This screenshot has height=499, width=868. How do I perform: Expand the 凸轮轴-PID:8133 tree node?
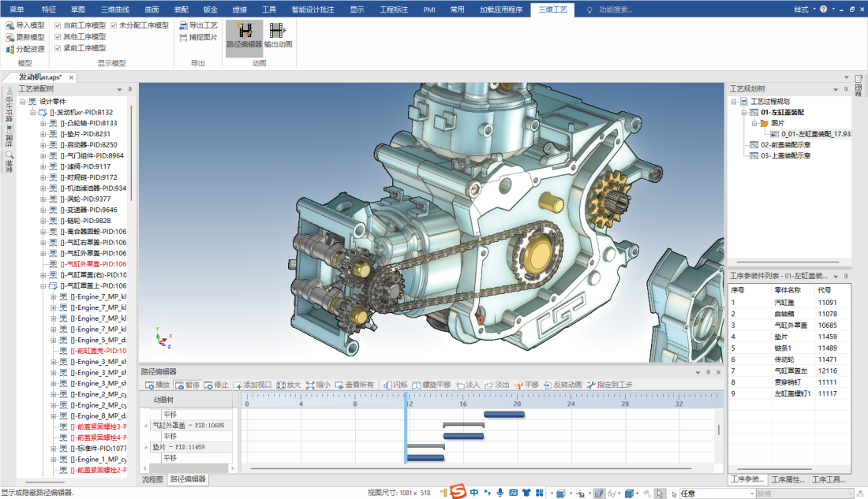tap(43, 123)
